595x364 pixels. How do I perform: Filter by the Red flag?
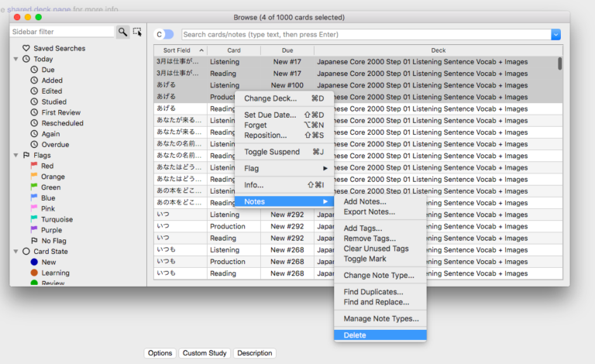[47, 166]
